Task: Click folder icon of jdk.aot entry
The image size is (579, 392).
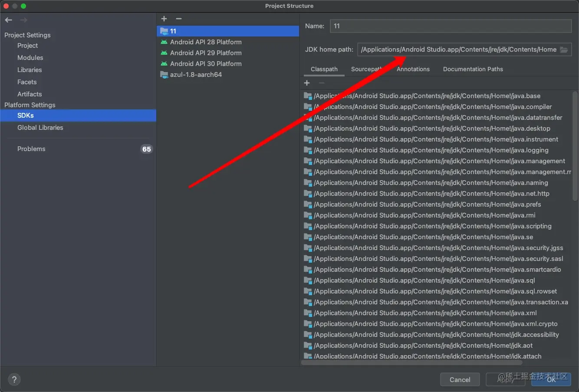Action: pyautogui.click(x=308, y=346)
